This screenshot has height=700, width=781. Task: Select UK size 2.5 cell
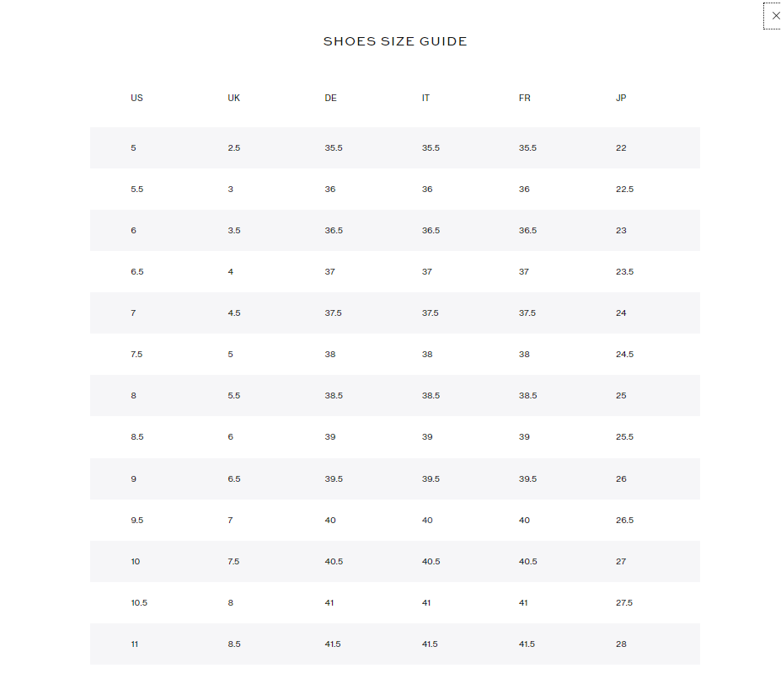pos(233,148)
